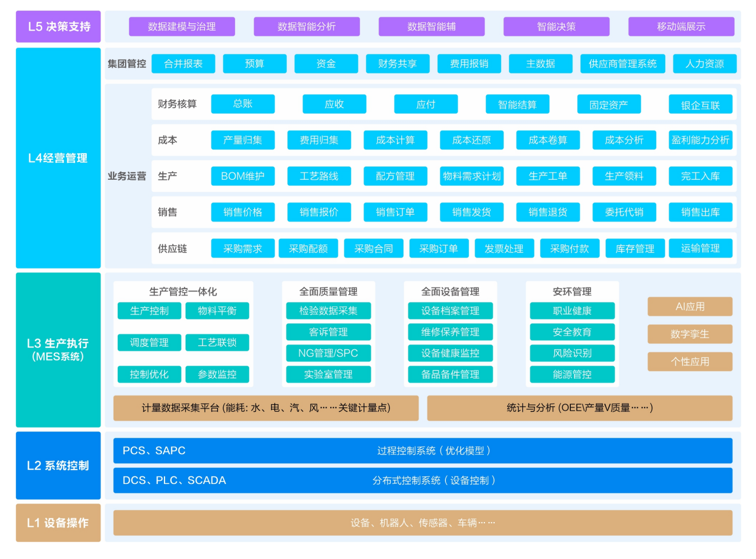Image resolution: width=756 pixels, height=559 pixels.
Task: Open the 合并报表 box under 集团管控
Action: tap(183, 64)
